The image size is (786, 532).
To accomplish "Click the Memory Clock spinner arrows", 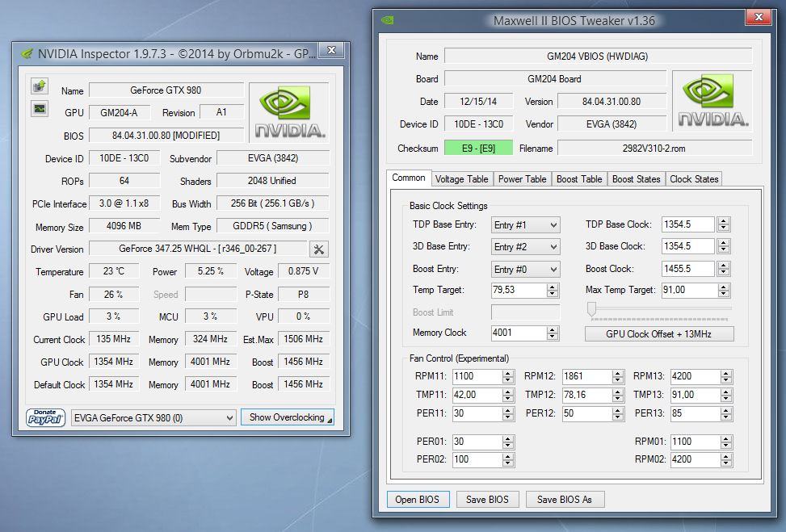I will 553,333.
